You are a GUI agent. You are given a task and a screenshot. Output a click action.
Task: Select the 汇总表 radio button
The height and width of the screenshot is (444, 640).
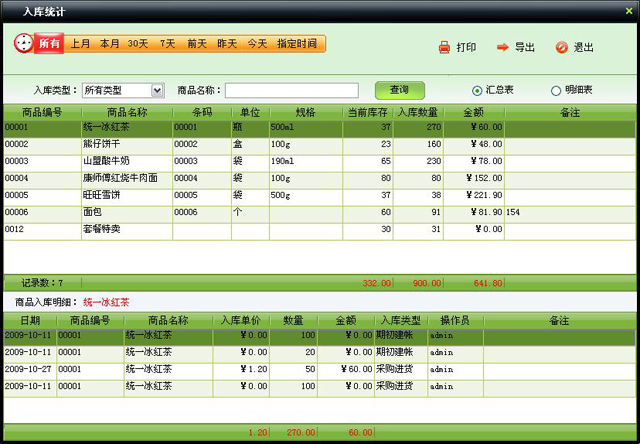[477, 90]
